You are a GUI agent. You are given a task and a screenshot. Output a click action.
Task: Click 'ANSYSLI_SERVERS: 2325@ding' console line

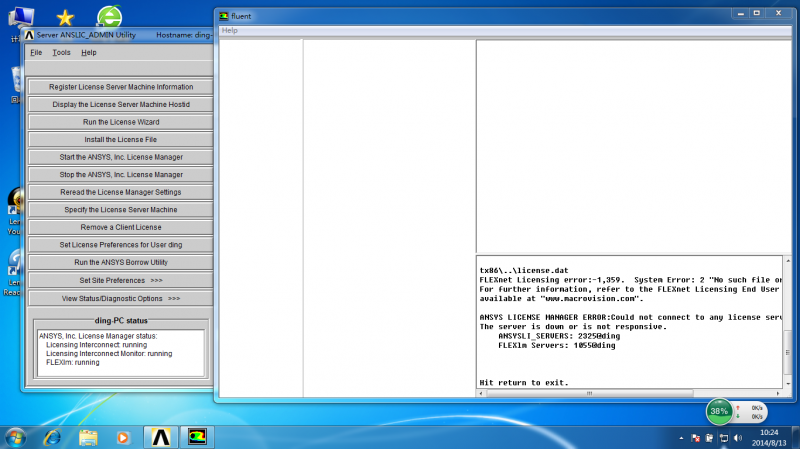[x=559, y=336]
